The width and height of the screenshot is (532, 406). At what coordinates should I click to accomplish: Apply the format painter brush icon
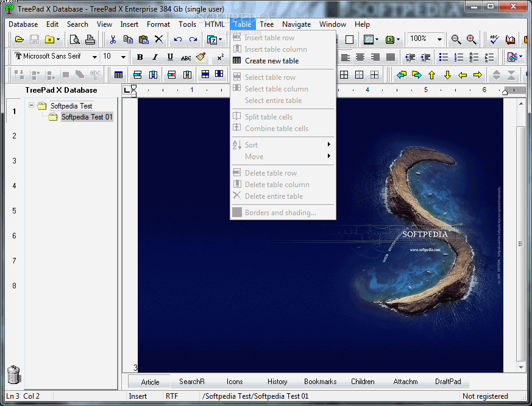pyautogui.click(x=201, y=57)
